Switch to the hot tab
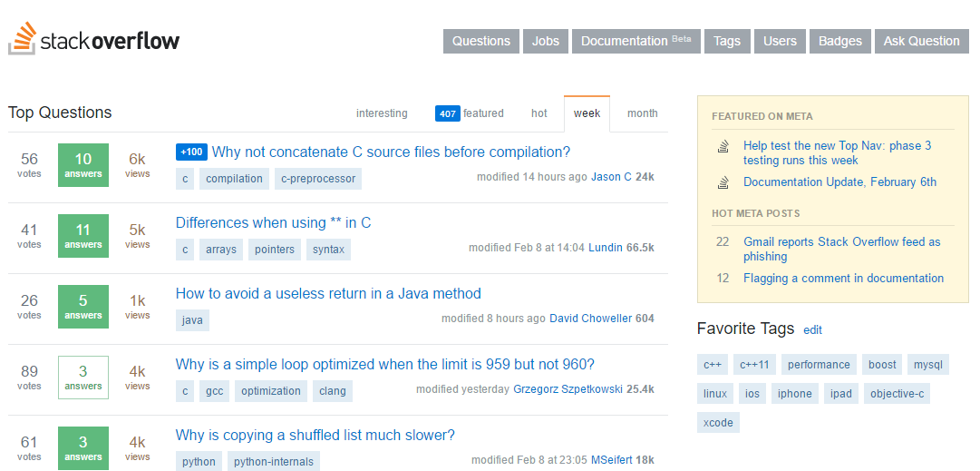The image size is (980, 471). [x=539, y=113]
